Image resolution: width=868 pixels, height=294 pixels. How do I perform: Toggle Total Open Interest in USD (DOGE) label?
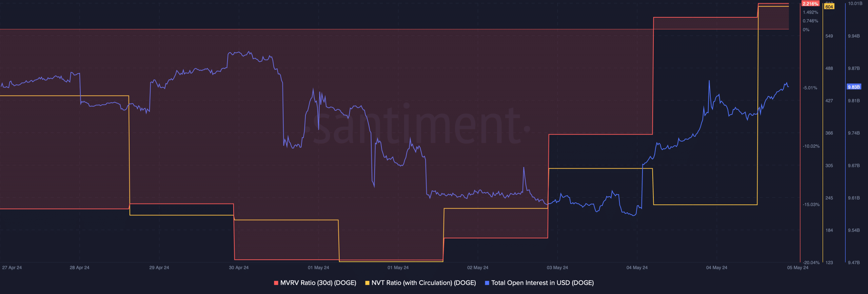(x=542, y=283)
